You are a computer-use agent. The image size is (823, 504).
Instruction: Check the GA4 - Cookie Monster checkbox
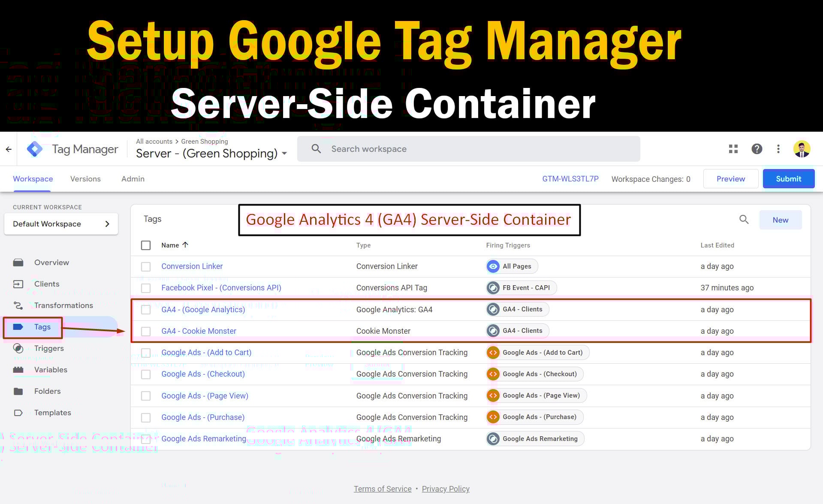(146, 331)
